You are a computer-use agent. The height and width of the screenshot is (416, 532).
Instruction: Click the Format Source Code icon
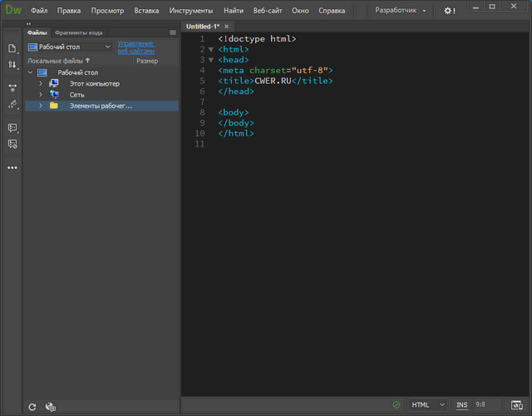click(x=12, y=105)
